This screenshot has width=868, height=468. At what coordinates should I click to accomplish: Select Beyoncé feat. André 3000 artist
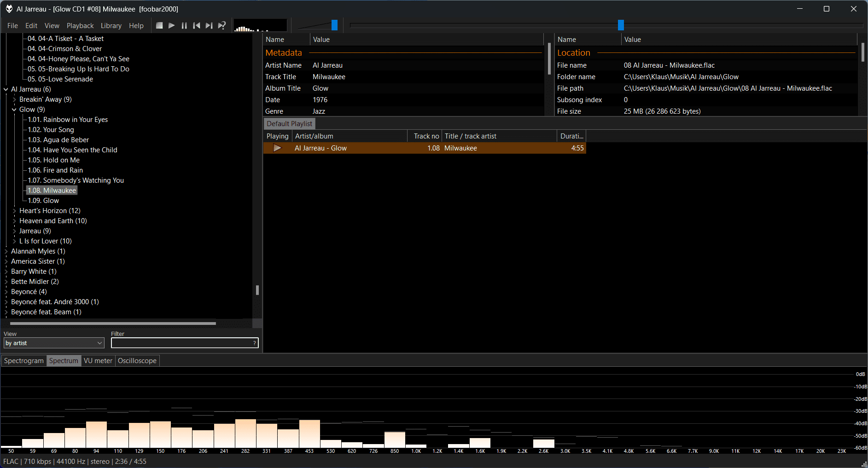(x=55, y=302)
